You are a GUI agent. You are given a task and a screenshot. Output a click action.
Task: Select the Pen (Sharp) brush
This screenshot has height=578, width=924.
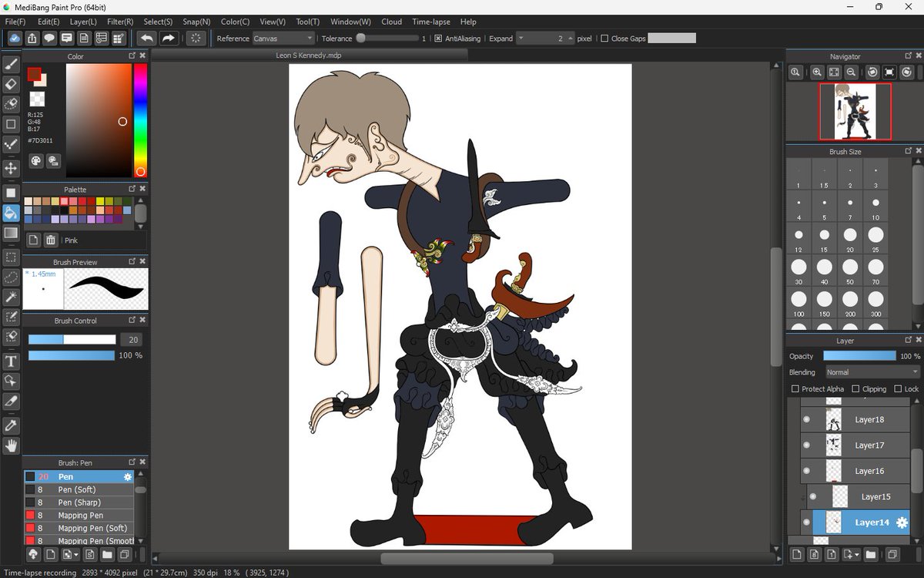tap(79, 502)
